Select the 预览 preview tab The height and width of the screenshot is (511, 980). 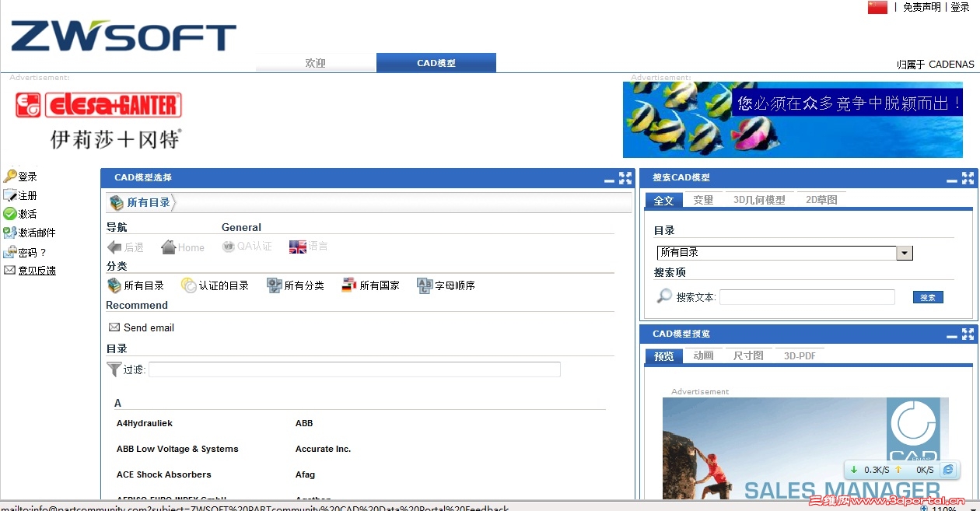[663, 355]
